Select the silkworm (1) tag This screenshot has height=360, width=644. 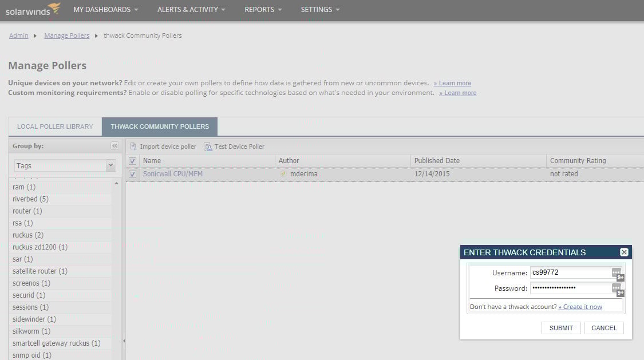[60, 331]
